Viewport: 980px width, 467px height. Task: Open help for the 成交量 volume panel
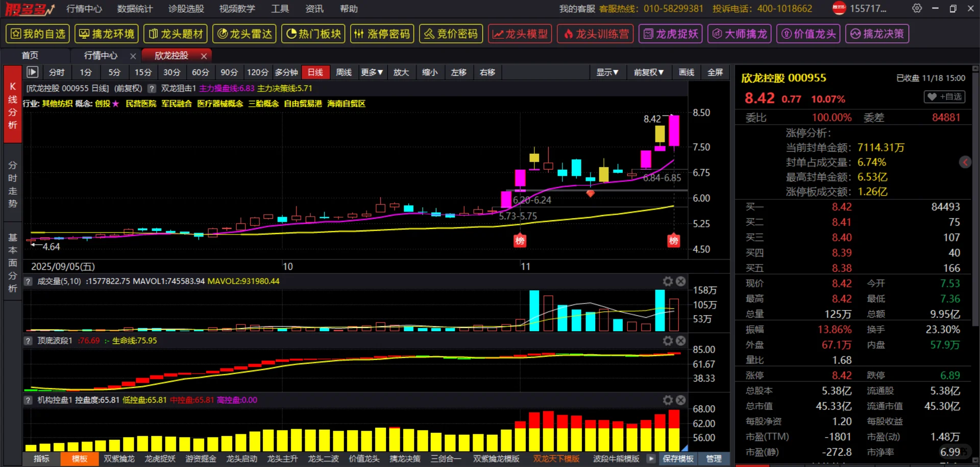(28, 282)
